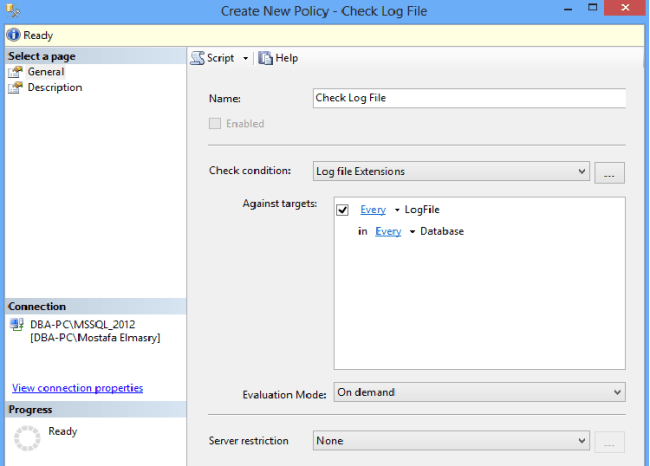
Task: Click the ellipsis button beside Server restriction
Action: pos(609,442)
